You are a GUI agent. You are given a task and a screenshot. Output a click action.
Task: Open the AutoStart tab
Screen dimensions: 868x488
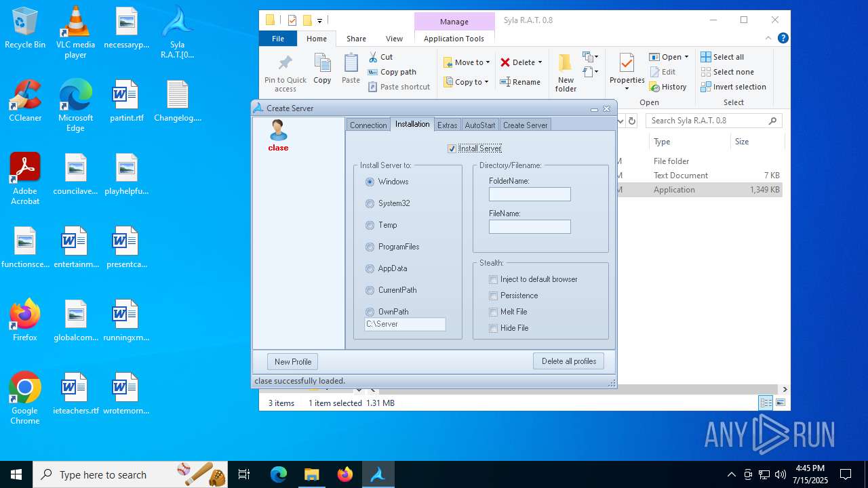(480, 125)
